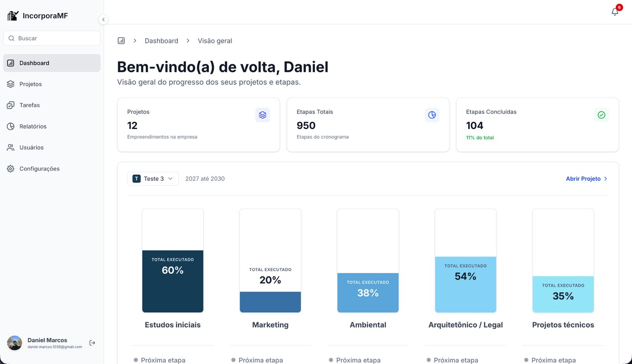Viewport: 632px width, 364px height.
Task: Click the dashboard icon in the breadcrumb
Action: (121, 41)
